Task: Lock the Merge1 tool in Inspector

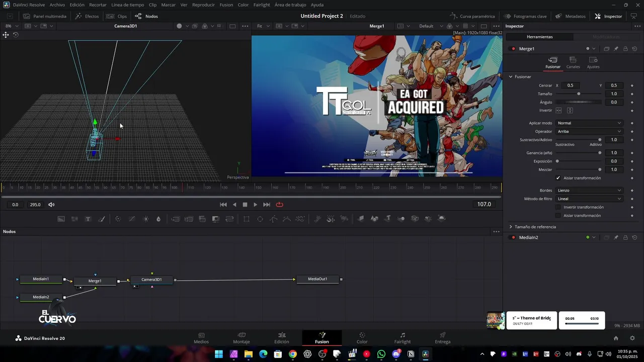Action: [x=625, y=49]
